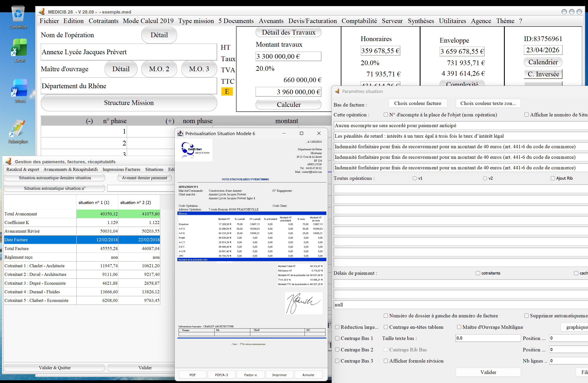Check the Centrage Bas 1 option

[x=337, y=338]
